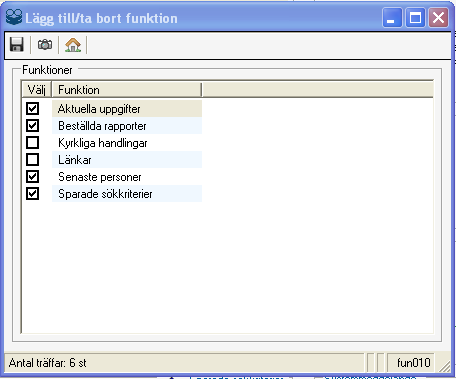The image size is (456, 379).
Task: Select the Sparade sökkriterier row
Action: click(x=127, y=194)
